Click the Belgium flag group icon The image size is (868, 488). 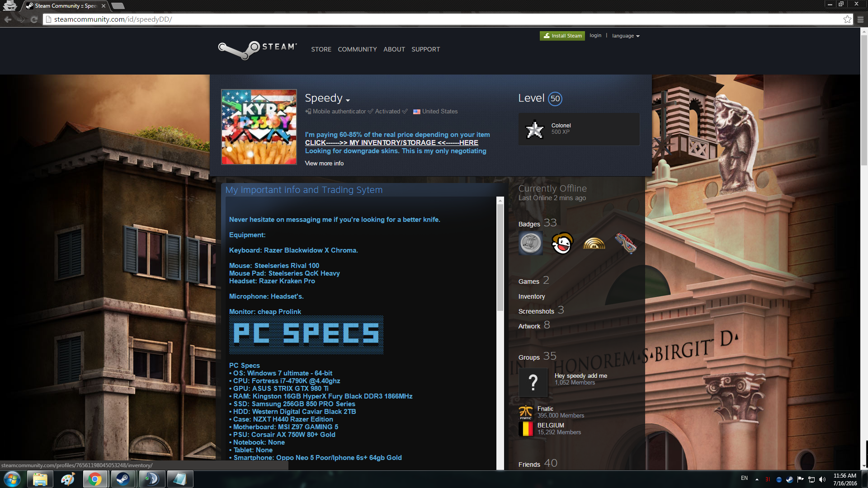click(526, 429)
